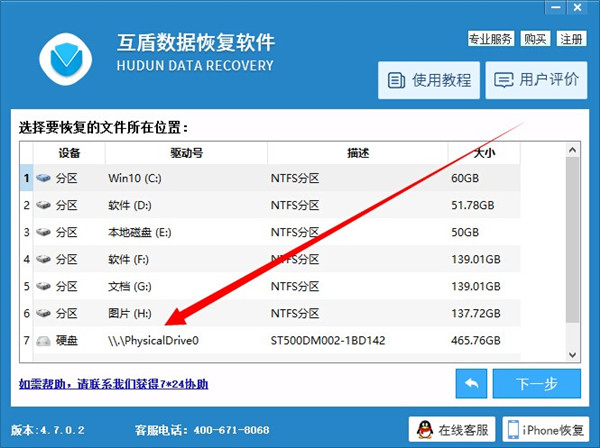Select the 本地磁盘 (E:) partition row
The width and height of the screenshot is (600, 448).
270,232
